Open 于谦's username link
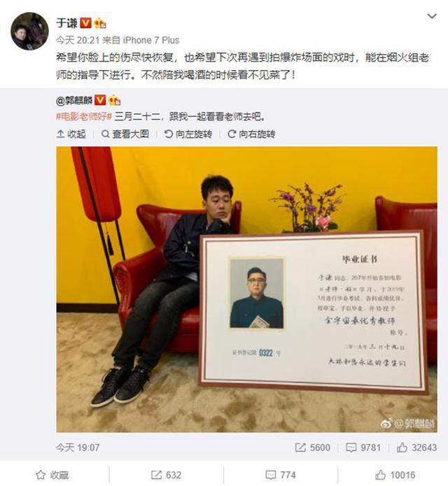 (x=66, y=23)
